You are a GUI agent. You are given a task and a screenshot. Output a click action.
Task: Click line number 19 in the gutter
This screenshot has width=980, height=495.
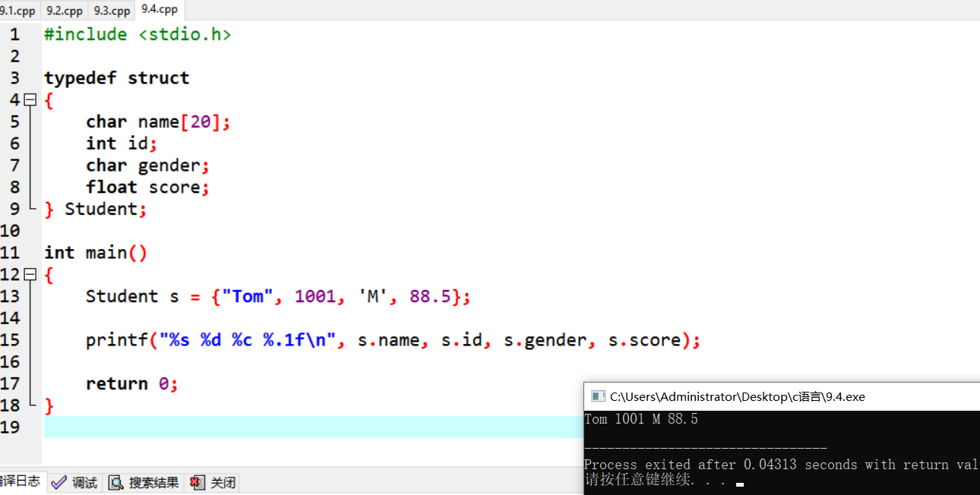click(10, 427)
